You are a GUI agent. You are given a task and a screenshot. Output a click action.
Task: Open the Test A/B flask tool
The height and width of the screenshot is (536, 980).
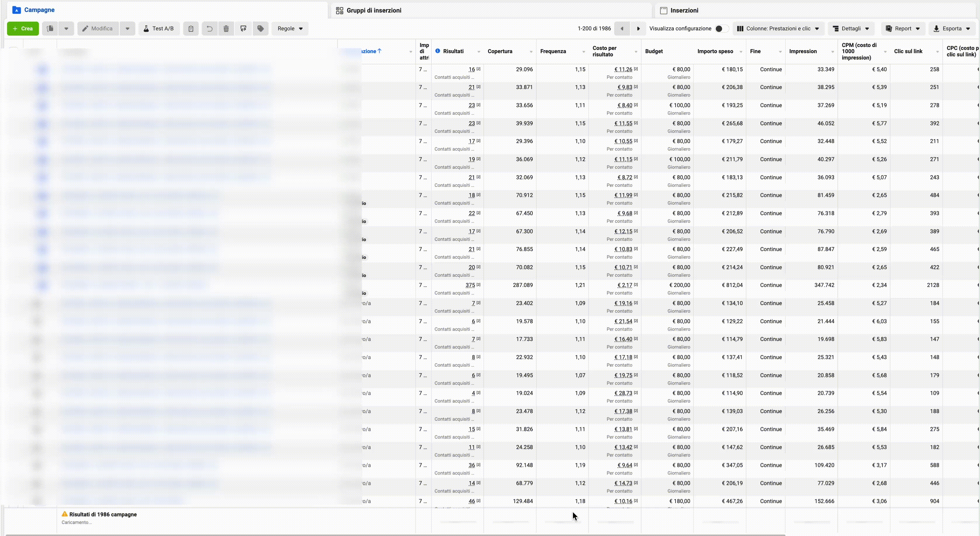pos(159,29)
